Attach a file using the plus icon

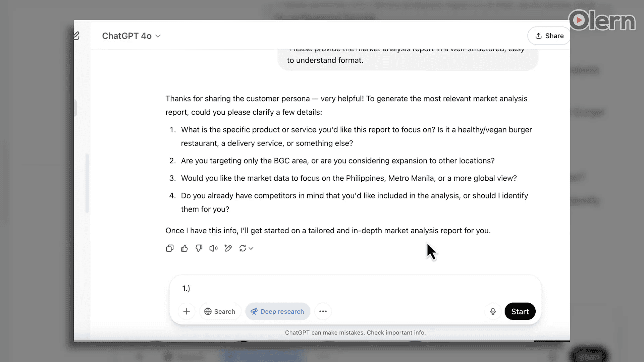[x=186, y=311]
